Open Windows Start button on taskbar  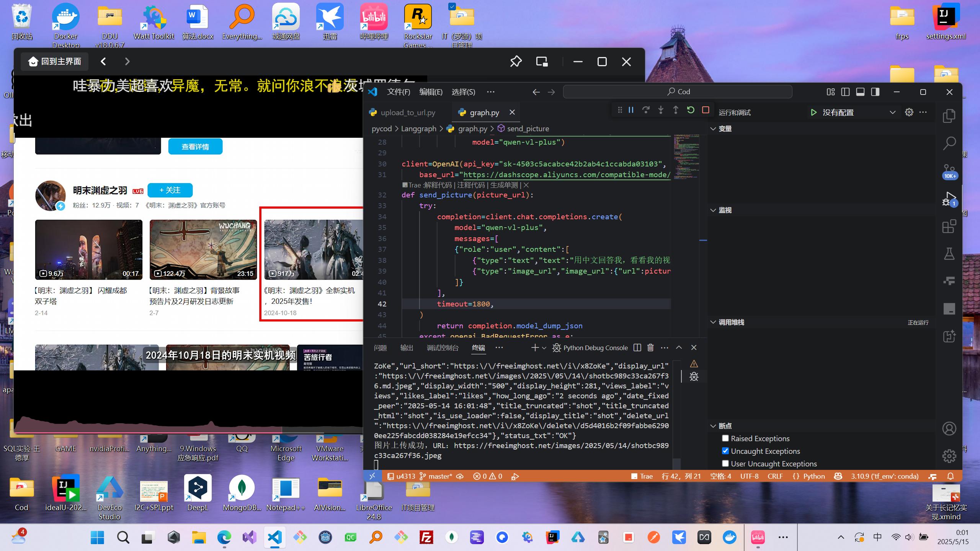point(97,537)
